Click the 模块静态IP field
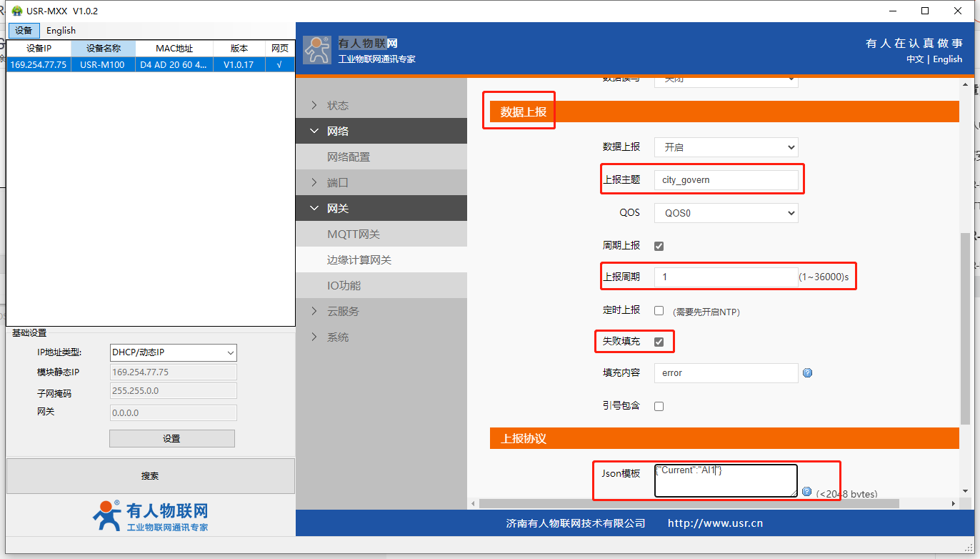This screenshot has height=559, width=980. (x=174, y=372)
